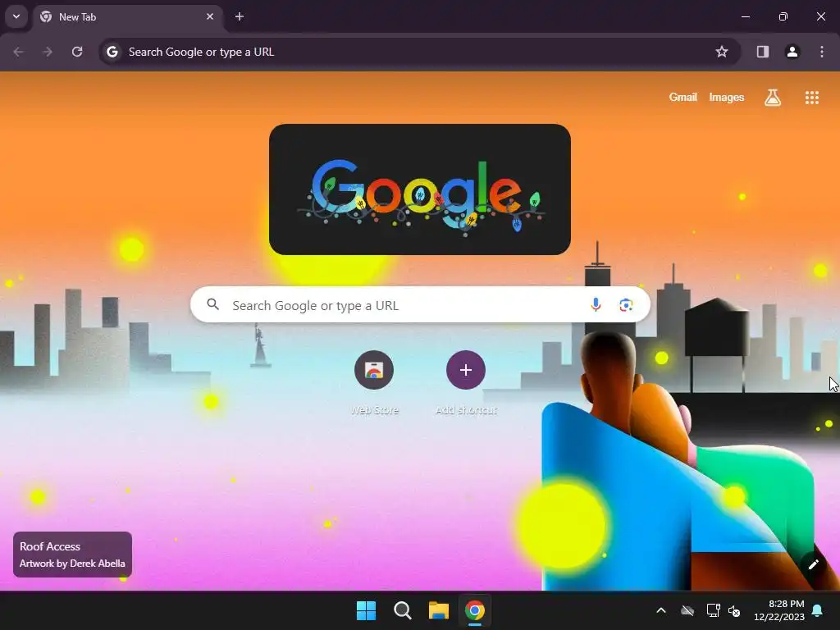This screenshot has width=840, height=630.
Task: Open notifications bell icon
Action: point(818,610)
